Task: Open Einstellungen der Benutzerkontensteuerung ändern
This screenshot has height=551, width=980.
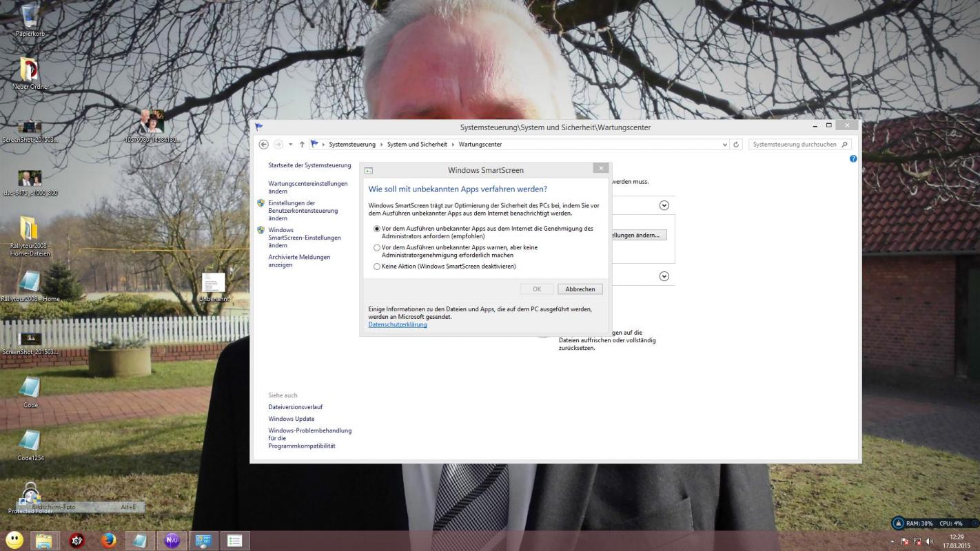Action: click(303, 211)
